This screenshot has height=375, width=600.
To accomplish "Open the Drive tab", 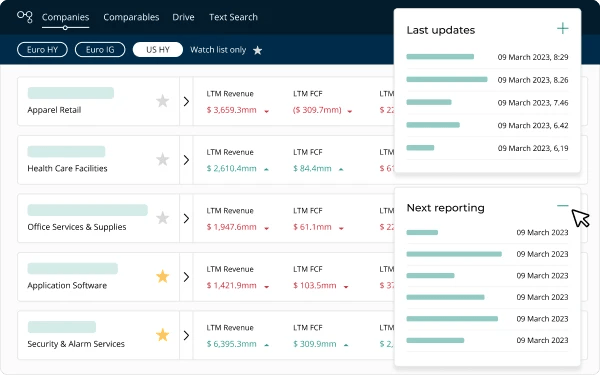I will [x=183, y=17].
